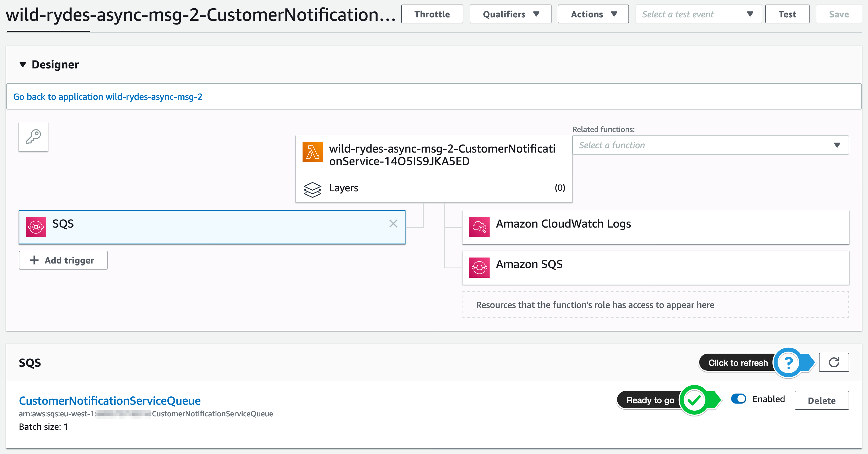Click the Layers count (0)
Screen dimensions: 868x454
click(x=560, y=188)
